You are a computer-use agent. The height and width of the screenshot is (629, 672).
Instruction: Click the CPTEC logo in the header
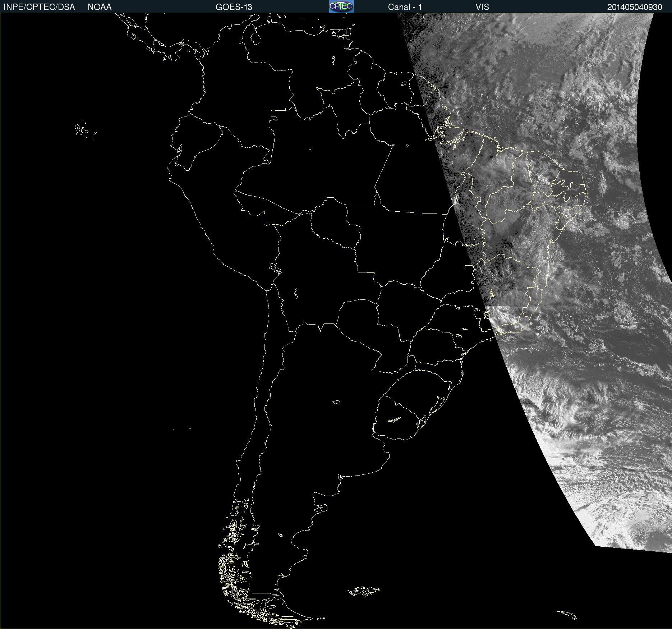[341, 6]
